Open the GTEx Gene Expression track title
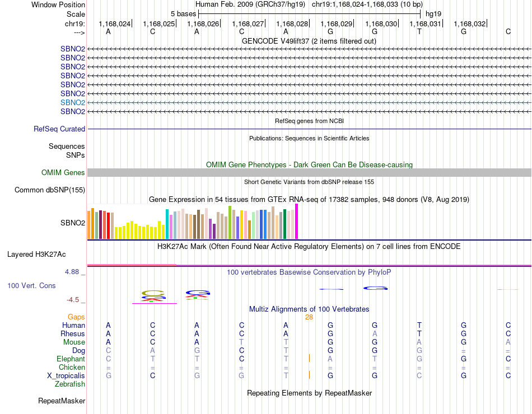Image resolution: width=532 pixels, height=414 pixels. pyautogui.click(x=309, y=199)
